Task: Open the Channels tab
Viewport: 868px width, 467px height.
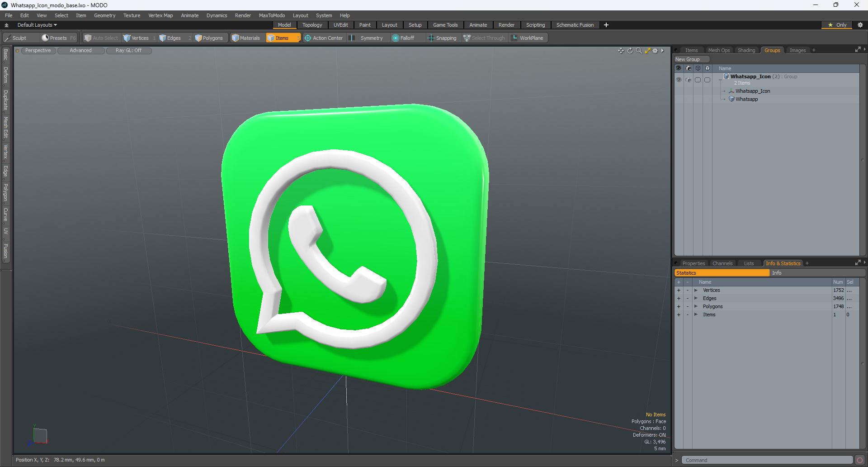Action: pyautogui.click(x=722, y=263)
